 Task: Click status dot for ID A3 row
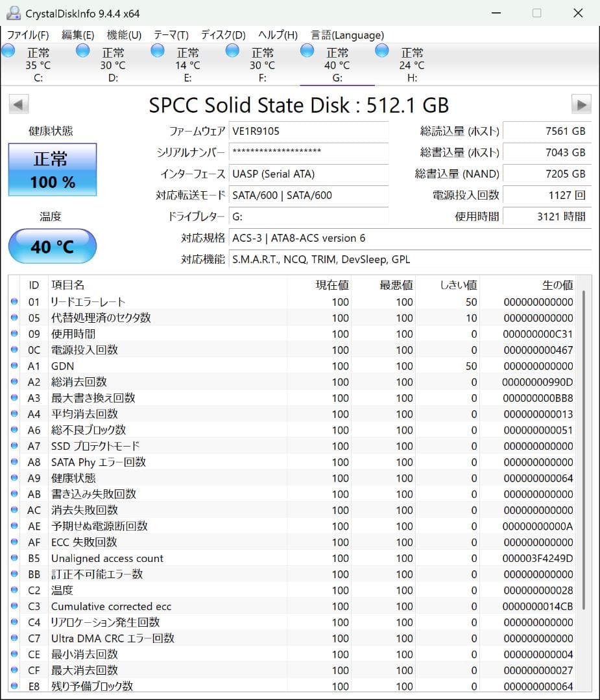[x=14, y=397]
